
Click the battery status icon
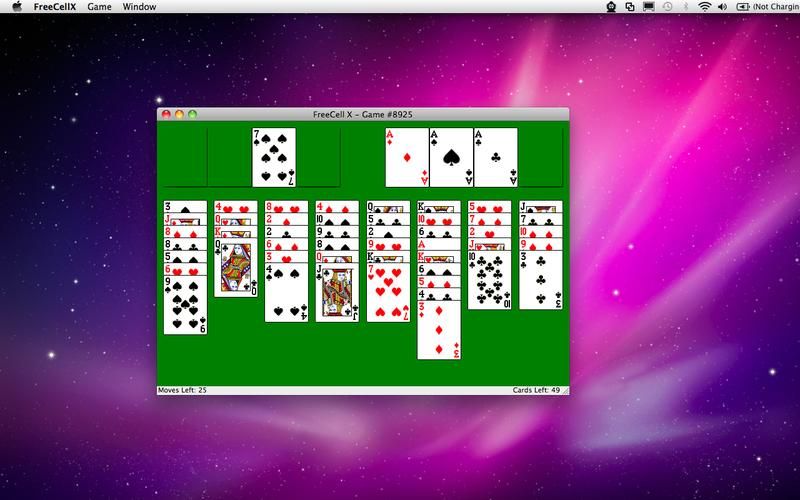click(x=742, y=7)
